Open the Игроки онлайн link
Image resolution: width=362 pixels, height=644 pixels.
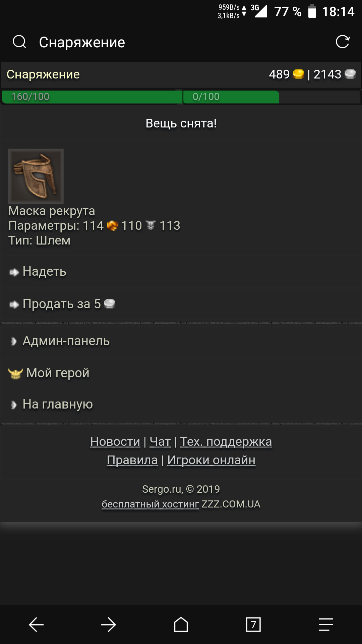coord(211,460)
